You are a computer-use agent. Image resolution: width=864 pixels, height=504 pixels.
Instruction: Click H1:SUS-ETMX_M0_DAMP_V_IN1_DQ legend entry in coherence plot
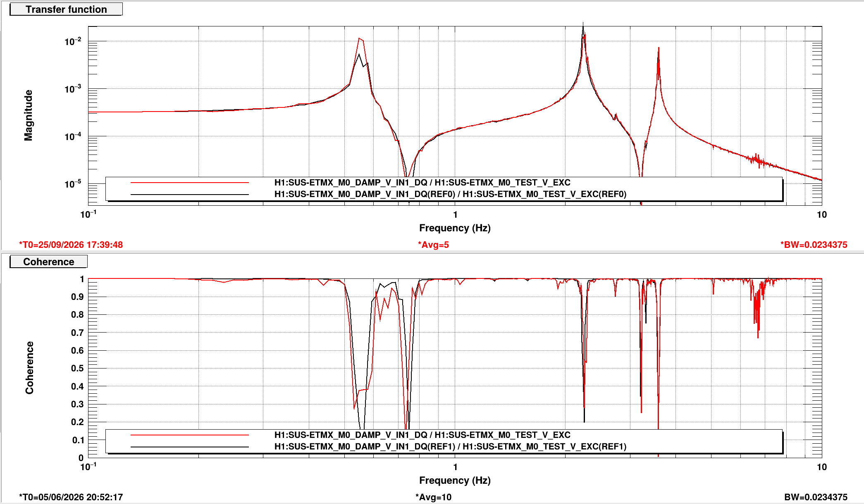[422, 435]
